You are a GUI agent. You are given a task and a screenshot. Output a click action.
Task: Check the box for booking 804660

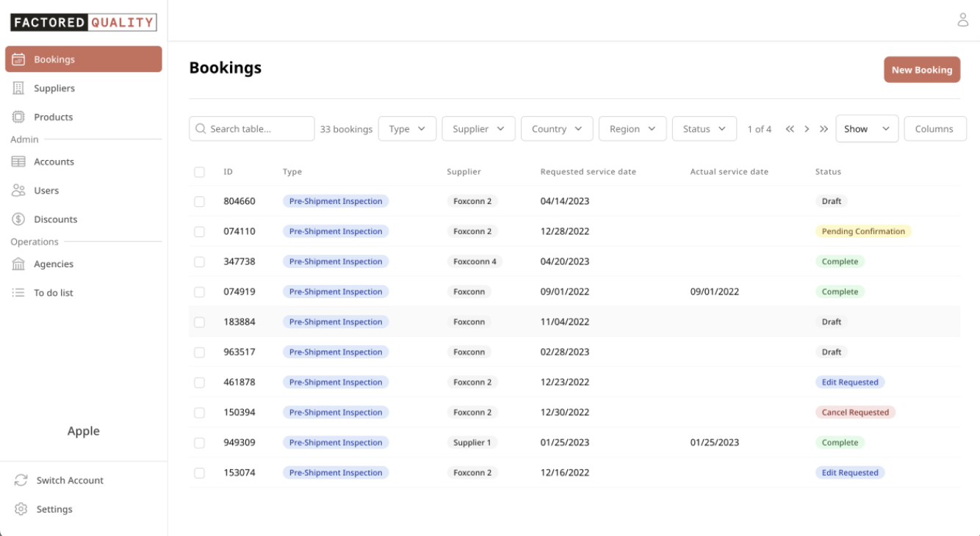(199, 201)
